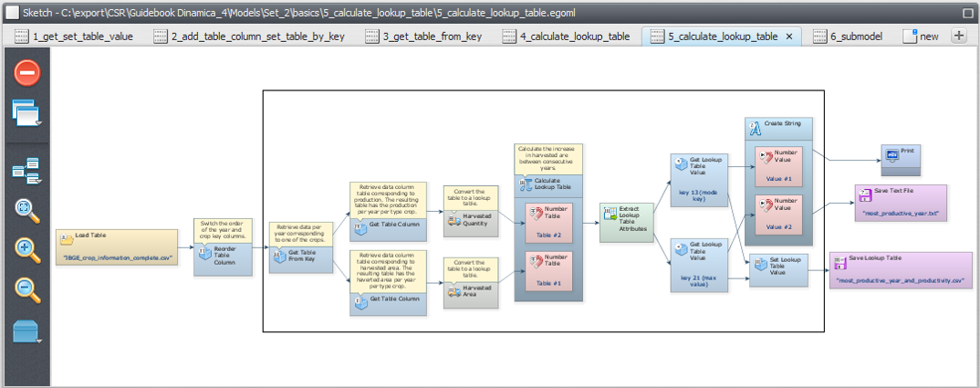Select the Calculate Lookup Table functor icon
The width and height of the screenshot is (980, 388).
pos(526,184)
